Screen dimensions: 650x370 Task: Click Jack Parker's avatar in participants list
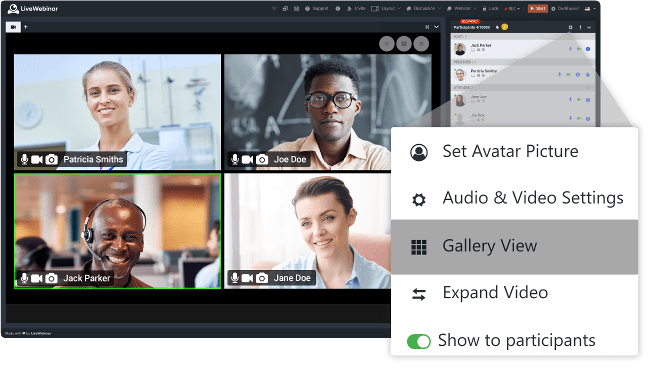coord(460,49)
